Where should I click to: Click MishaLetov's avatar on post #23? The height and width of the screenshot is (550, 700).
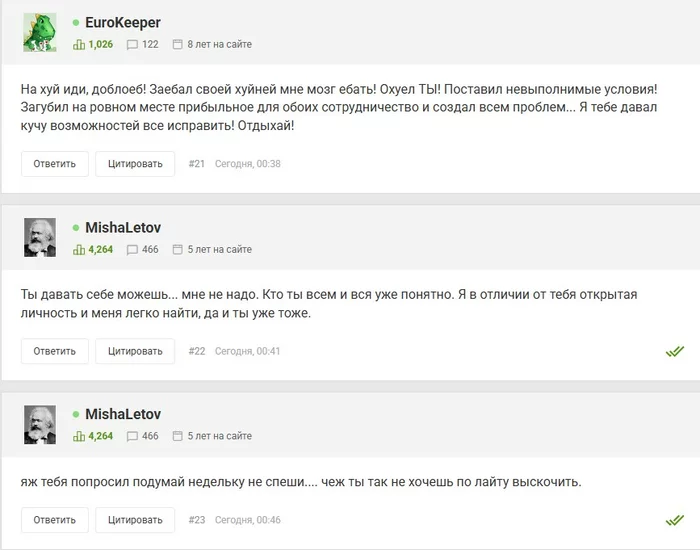click(x=39, y=424)
